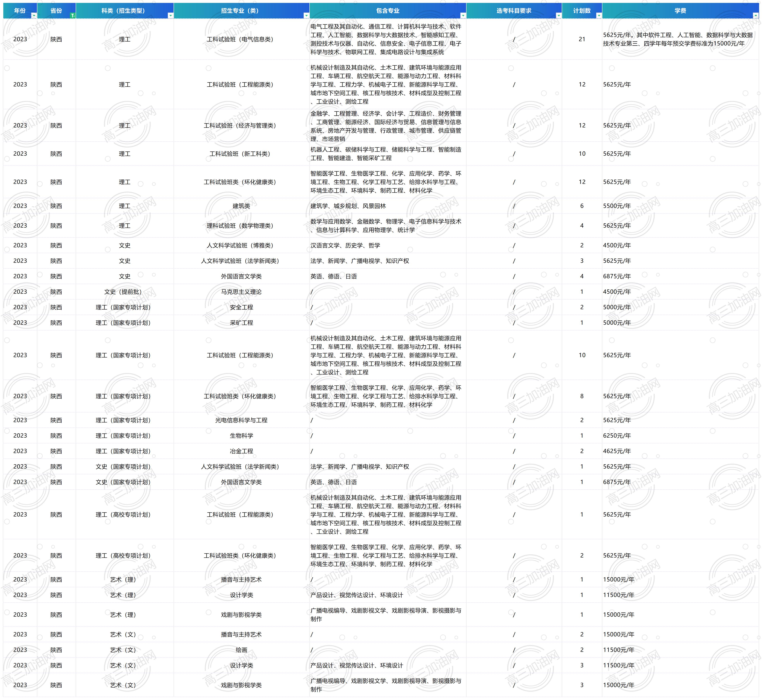Open the 科类（招生类型） filter dropdown arrow

[x=171, y=15]
